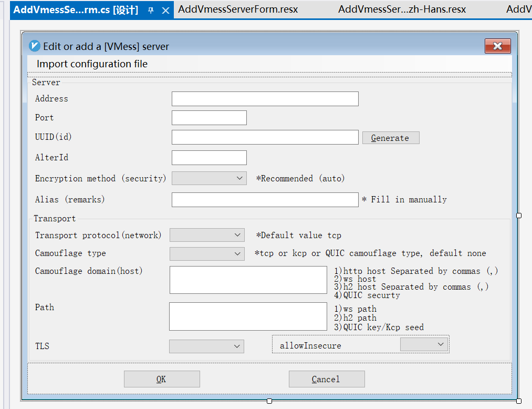The width and height of the screenshot is (532, 409).
Task: Select the form's right-edge resize handle
Action: [519, 216]
